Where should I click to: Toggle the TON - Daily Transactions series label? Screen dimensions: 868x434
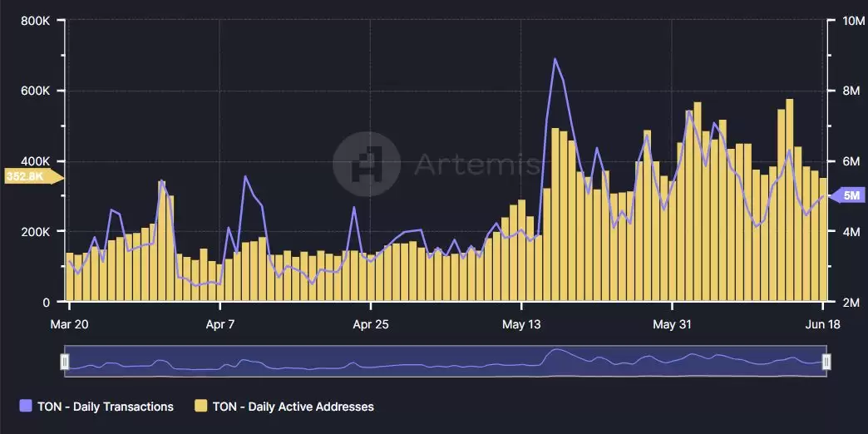[106, 407]
